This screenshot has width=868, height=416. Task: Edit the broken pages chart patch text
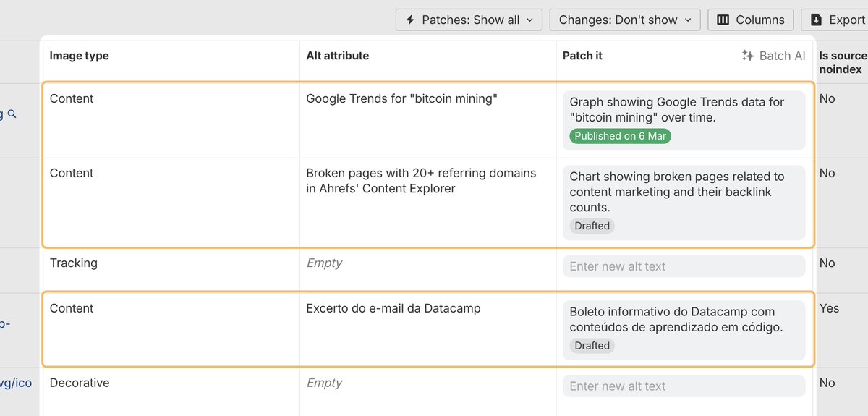point(676,192)
